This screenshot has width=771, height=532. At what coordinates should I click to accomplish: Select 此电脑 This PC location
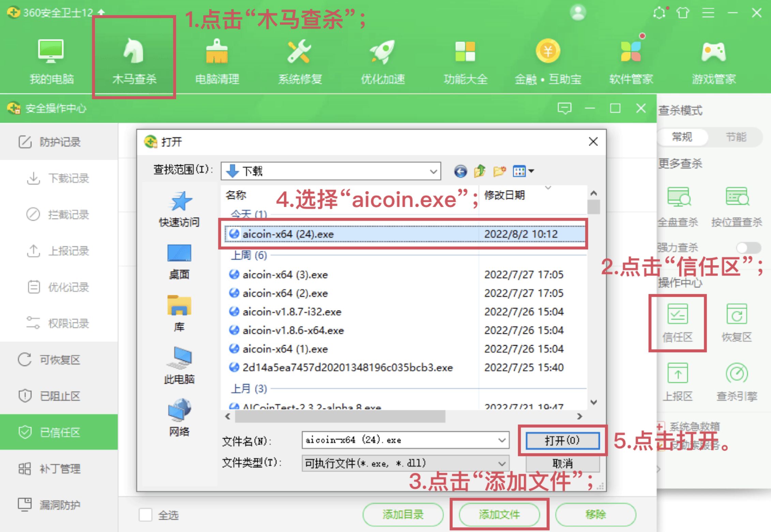tap(179, 365)
